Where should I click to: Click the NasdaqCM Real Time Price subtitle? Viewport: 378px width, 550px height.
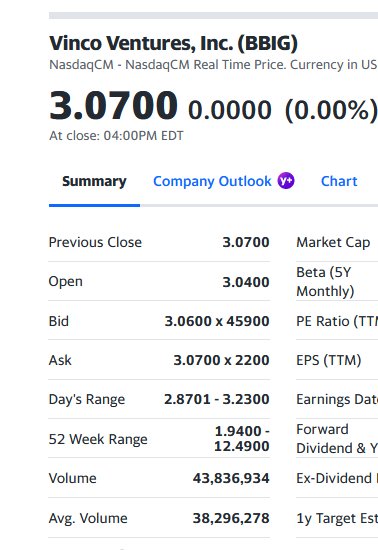click(213, 65)
